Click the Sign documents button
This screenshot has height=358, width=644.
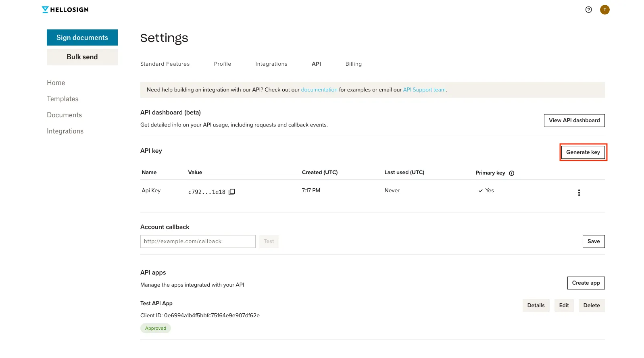tap(82, 37)
